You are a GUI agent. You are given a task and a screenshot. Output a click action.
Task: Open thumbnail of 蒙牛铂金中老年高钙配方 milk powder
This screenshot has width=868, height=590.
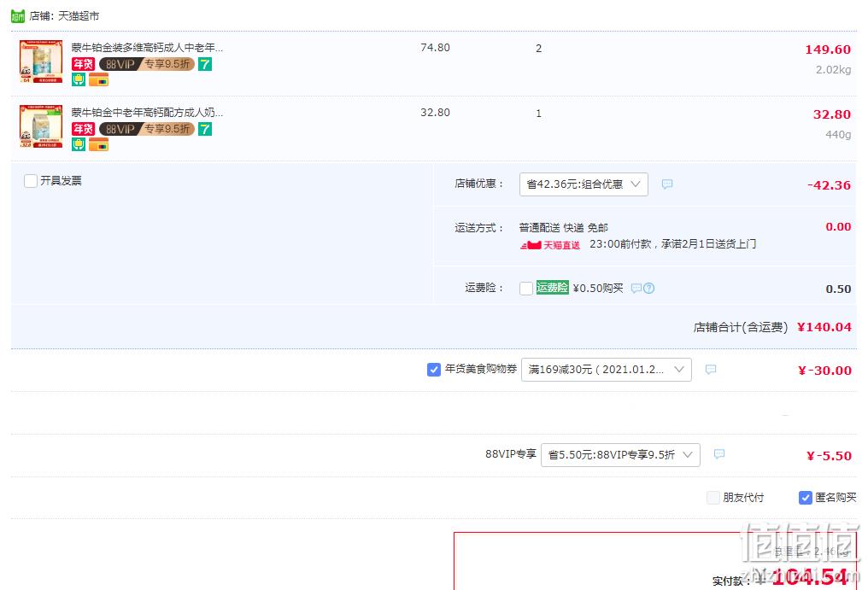41,126
